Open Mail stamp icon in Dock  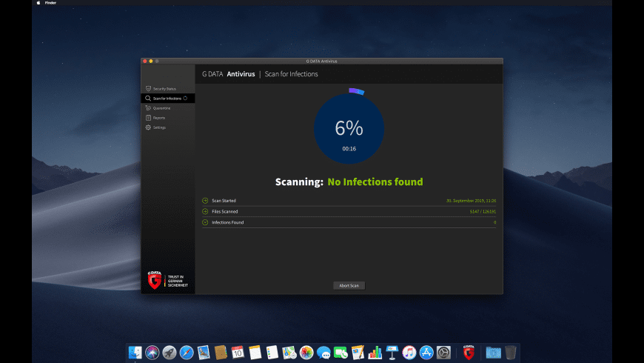pos(204,353)
